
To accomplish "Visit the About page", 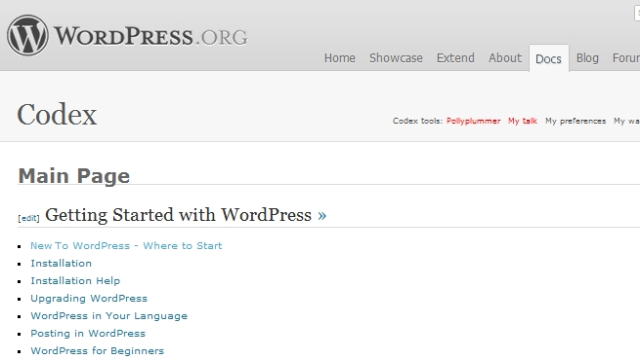I will (x=505, y=58).
